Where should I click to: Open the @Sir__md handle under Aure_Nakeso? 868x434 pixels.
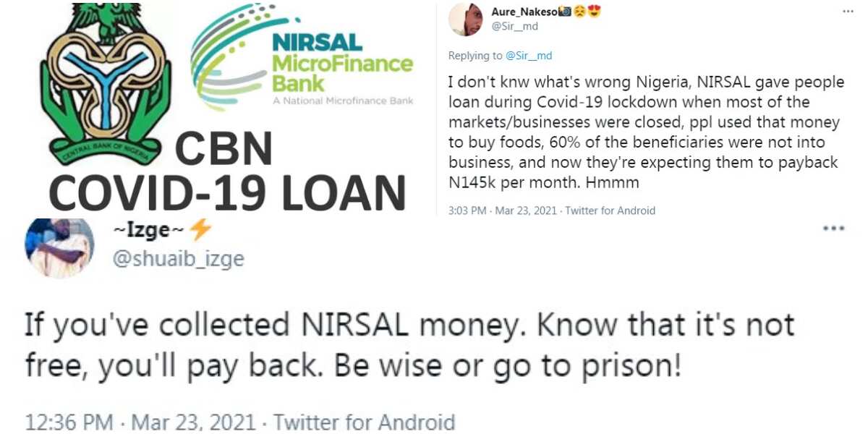point(514,27)
